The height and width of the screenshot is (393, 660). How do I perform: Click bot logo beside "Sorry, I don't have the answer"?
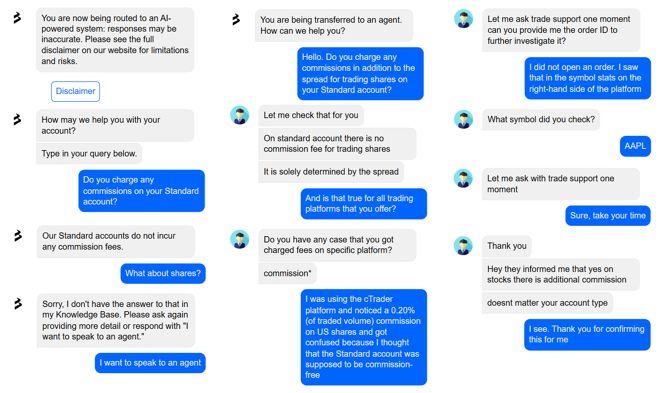click(x=18, y=303)
